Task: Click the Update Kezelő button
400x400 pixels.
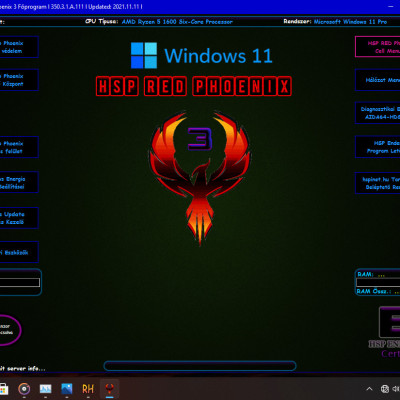Action: click(x=19, y=218)
